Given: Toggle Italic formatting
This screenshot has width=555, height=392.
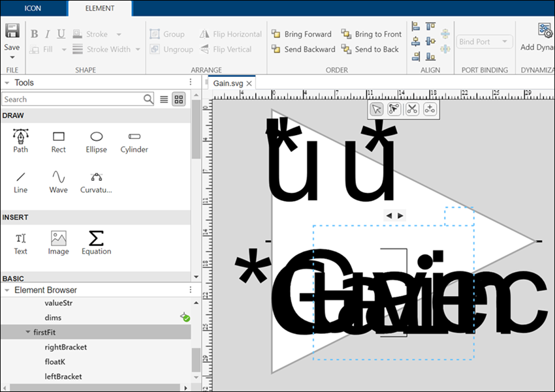Looking at the screenshot, I should tap(48, 34).
